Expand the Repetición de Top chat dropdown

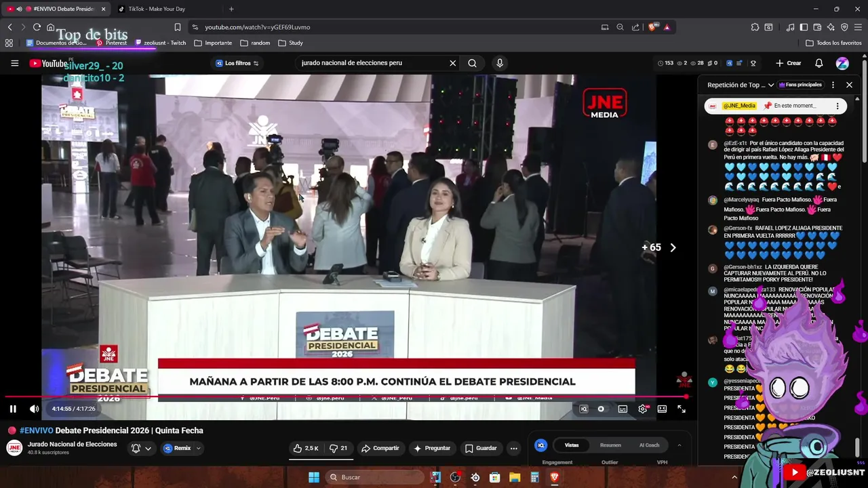click(741, 85)
